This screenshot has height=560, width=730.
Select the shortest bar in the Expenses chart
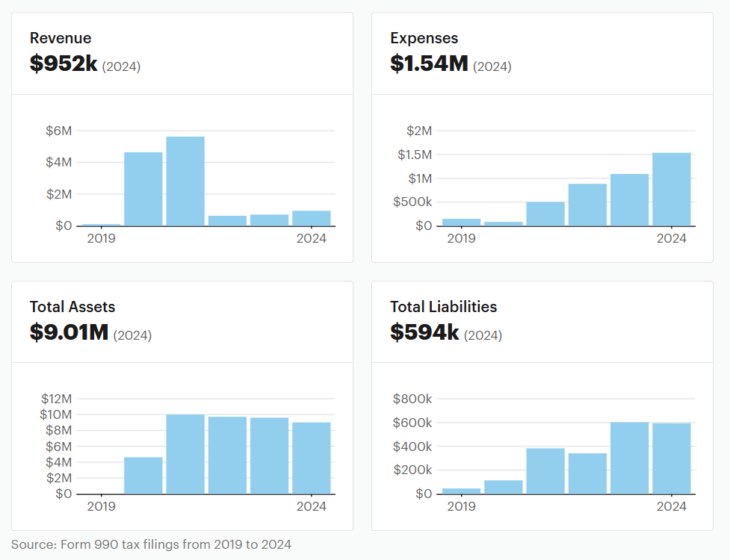[x=504, y=223]
